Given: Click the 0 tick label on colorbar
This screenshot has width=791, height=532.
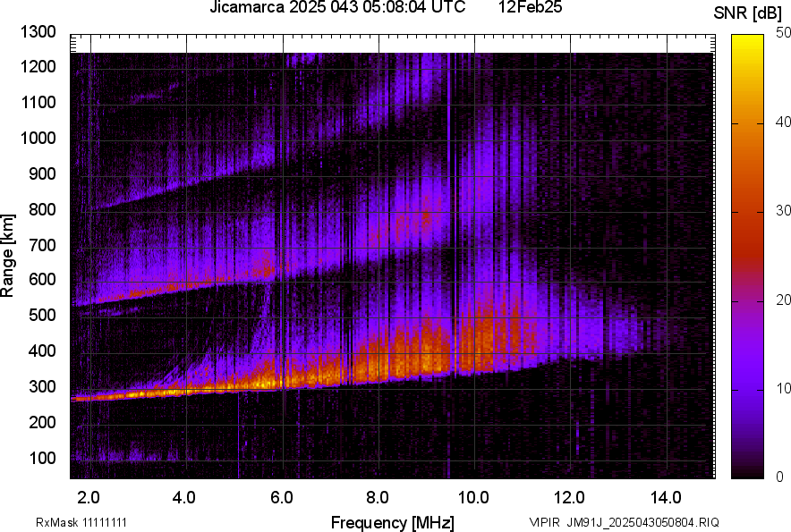Looking at the screenshot, I should [x=780, y=477].
